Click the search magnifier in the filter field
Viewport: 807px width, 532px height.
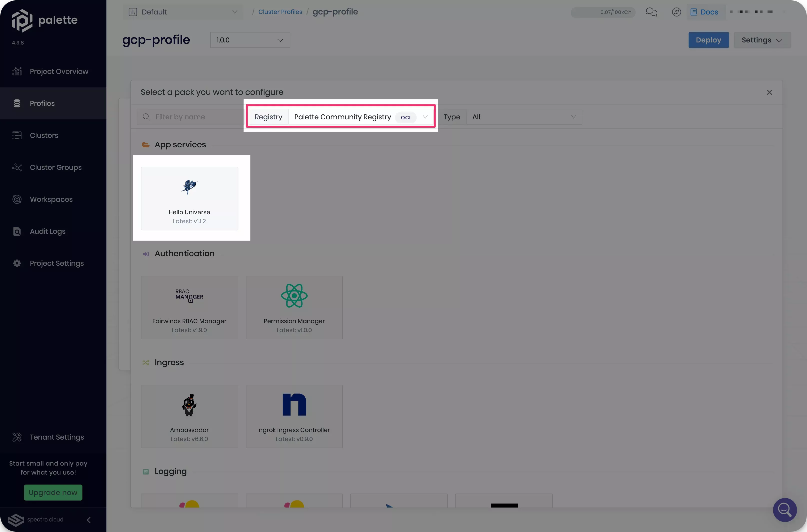[x=146, y=117]
